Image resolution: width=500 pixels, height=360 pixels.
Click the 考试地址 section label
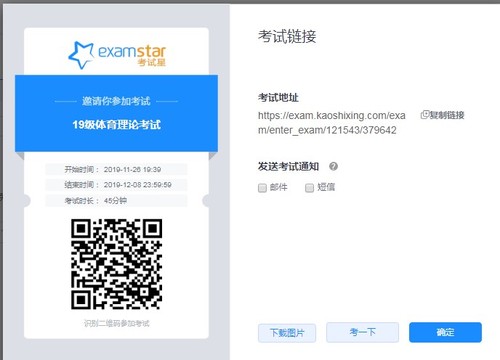[278, 98]
